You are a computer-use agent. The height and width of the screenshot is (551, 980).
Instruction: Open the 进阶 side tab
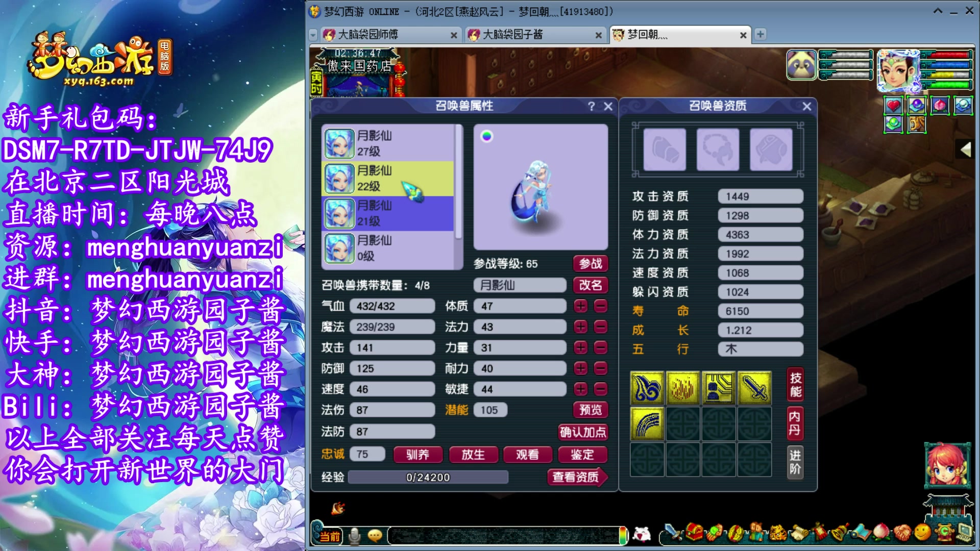pyautogui.click(x=795, y=462)
